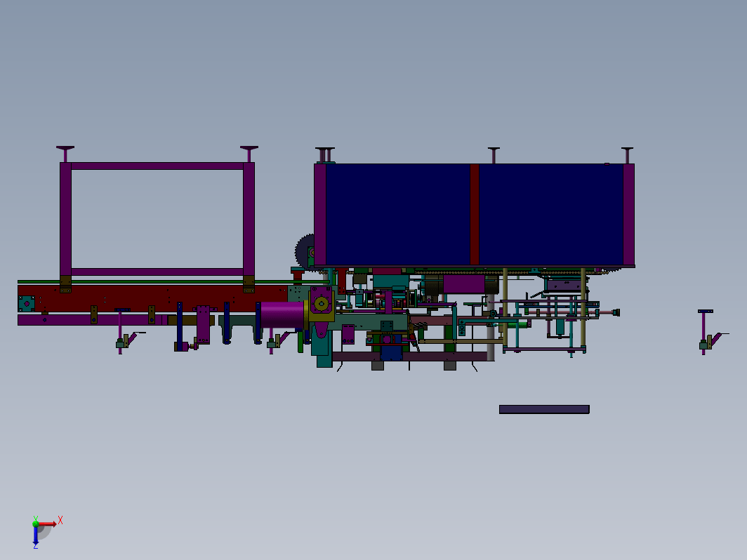The image size is (747, 560).
Task: Click the red X axis of orientation triad
Action: (x=48, y=524)
